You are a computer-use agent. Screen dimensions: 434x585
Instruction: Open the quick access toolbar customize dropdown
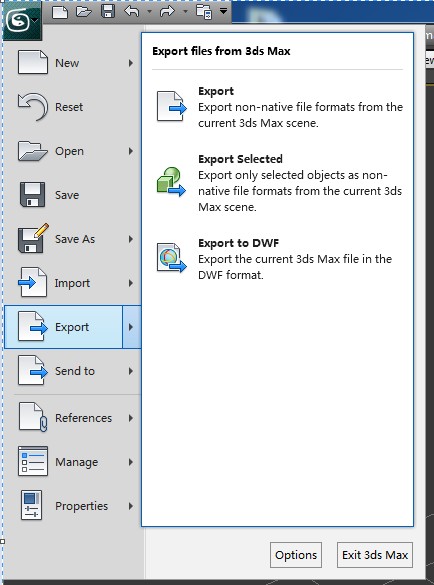[x=223, y=11]
